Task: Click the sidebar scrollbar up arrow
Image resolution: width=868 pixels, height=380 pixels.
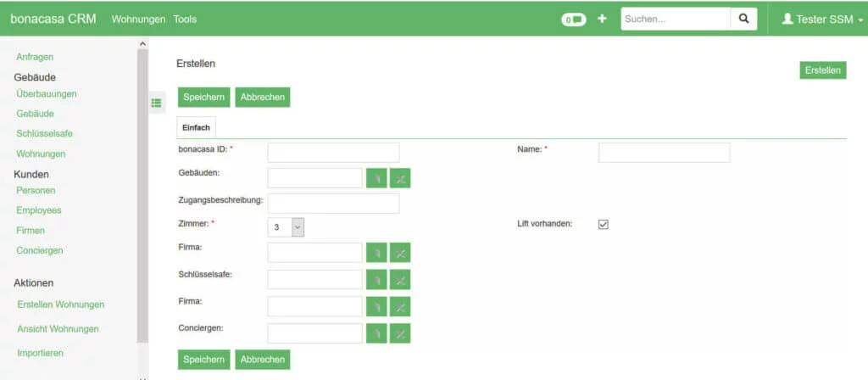Action: coord(142,43)
